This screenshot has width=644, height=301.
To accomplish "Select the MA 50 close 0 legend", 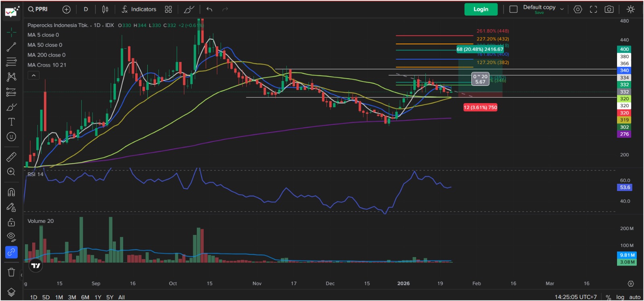I will pos(45,45).
